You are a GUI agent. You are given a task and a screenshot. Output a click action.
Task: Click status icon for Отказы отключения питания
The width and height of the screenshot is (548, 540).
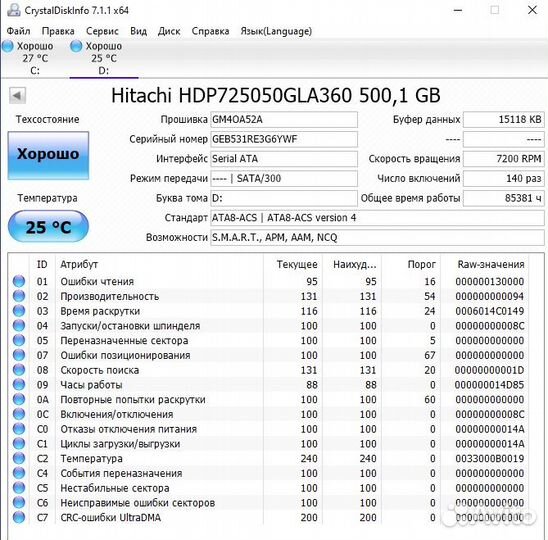coord(19,429)
